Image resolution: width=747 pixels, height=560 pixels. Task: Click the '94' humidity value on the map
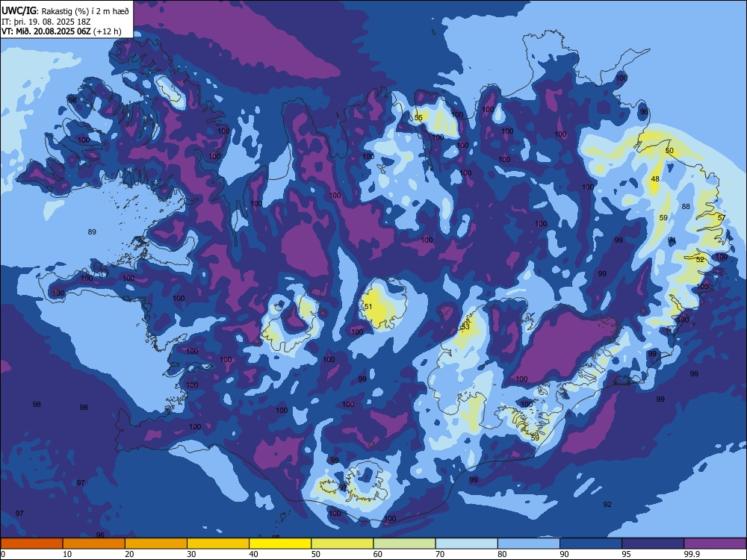click(x=672, y=240)
